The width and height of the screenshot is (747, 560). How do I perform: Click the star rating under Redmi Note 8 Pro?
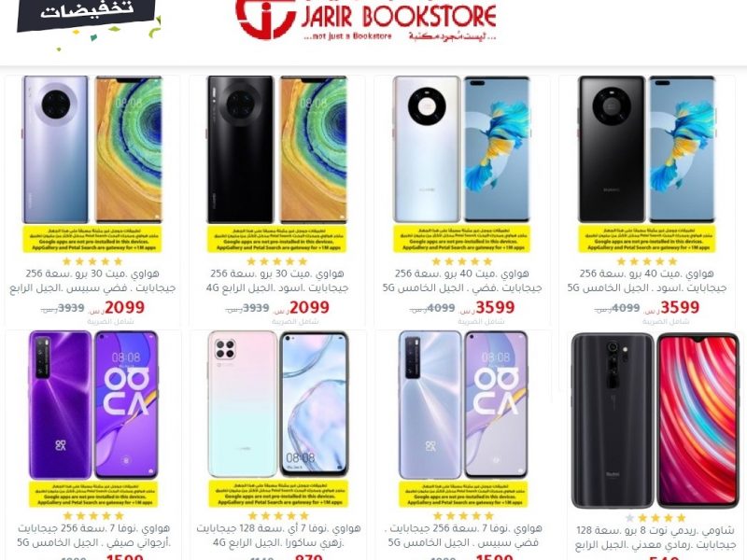tap(655, 518)
